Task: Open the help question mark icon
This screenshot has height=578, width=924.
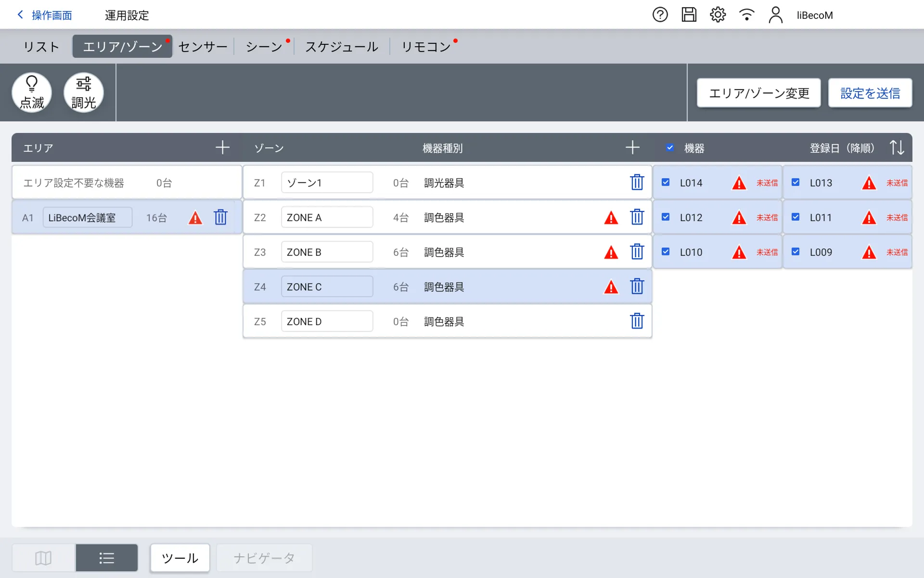Action: coord(660,15)
